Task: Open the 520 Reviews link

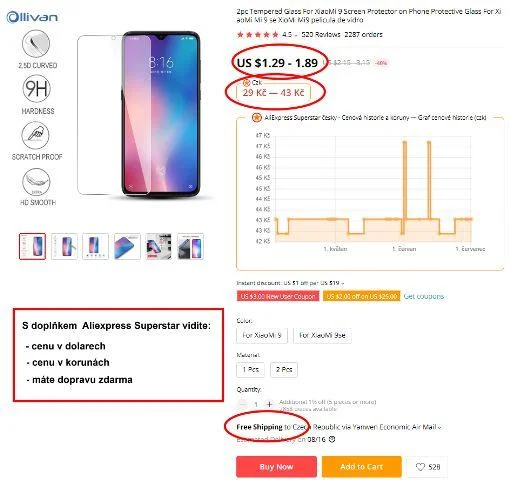Action: (321, 34)
